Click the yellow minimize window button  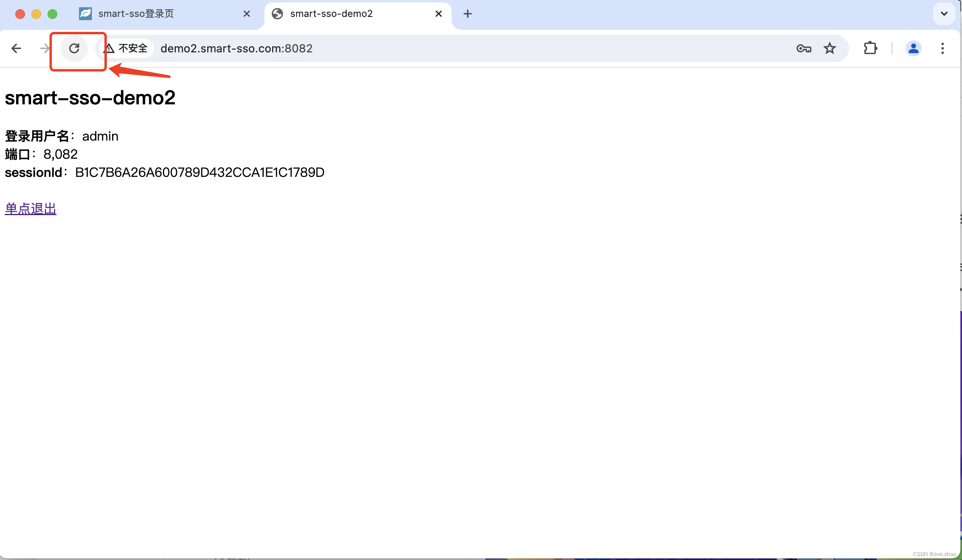(36, 14)
